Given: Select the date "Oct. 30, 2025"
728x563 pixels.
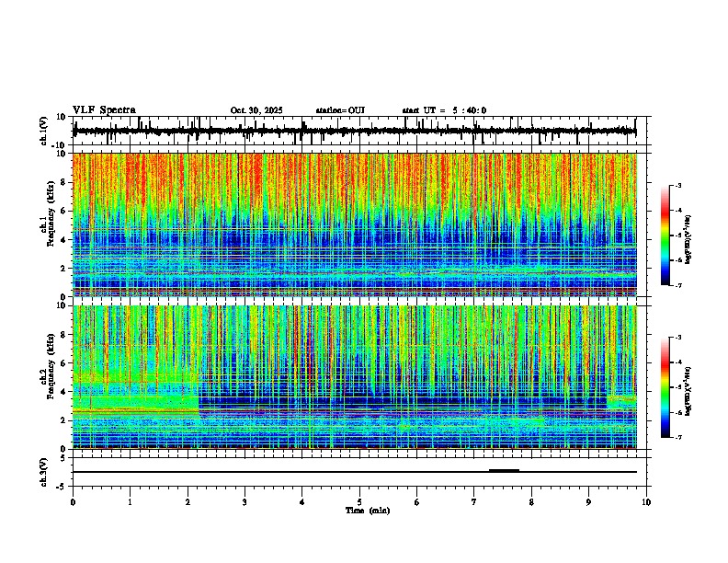Looking at the screenshot, I should [x=256, y=110].
